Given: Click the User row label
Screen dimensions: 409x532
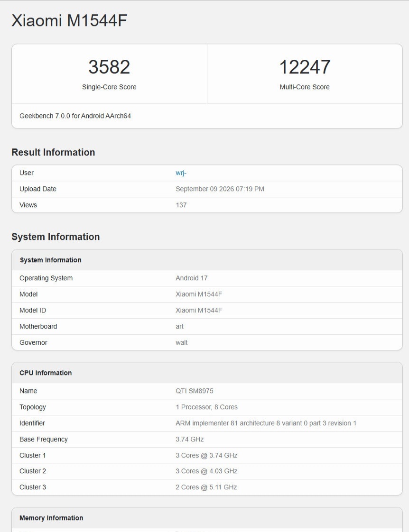Looking at the screenshot, I should tap(27, 173).
